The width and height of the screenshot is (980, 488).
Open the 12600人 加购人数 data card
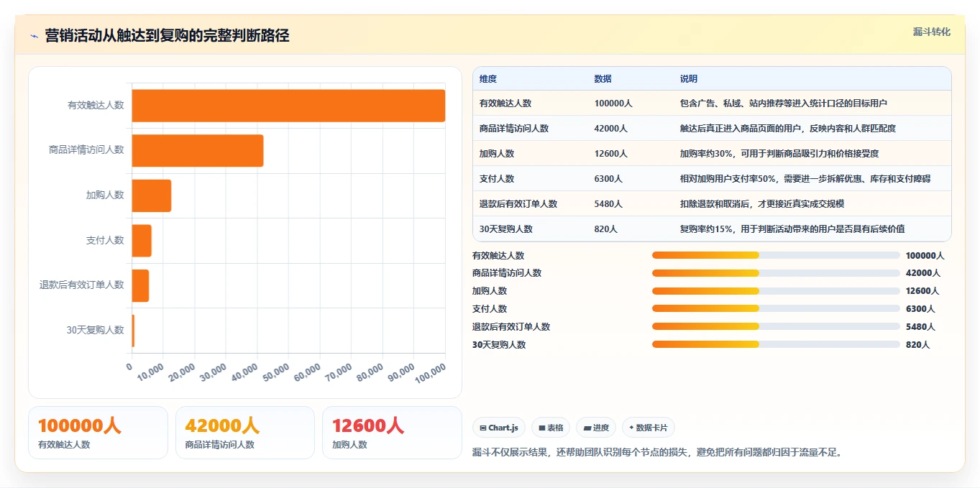point(392,433)
